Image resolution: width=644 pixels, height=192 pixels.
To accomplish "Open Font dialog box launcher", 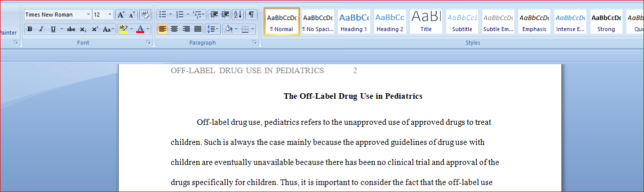I will pos(148,43).
